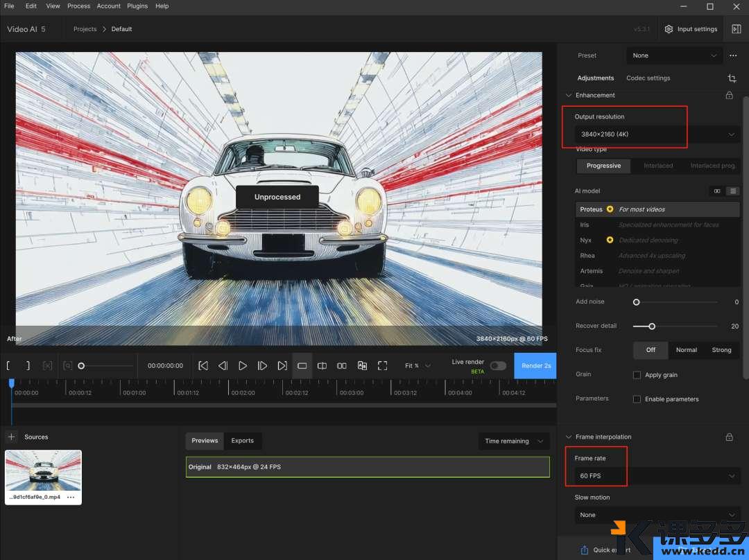Viewport: 749px width, 560px height.
Task: Set Focus fix to Normal
Action: point(687,350)
